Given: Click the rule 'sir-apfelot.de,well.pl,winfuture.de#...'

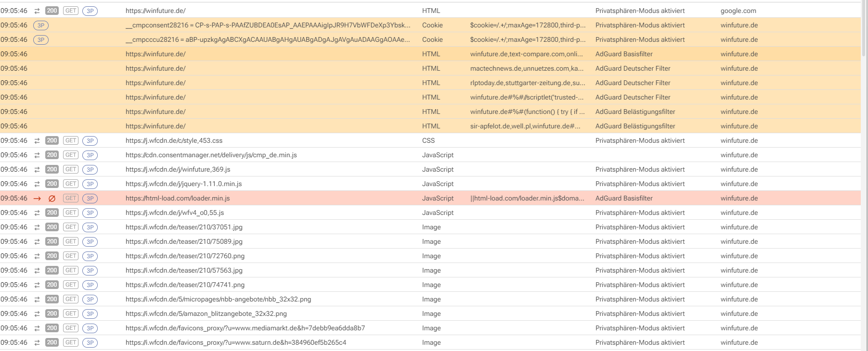Looking at the screenshot, I should point(525,126).
